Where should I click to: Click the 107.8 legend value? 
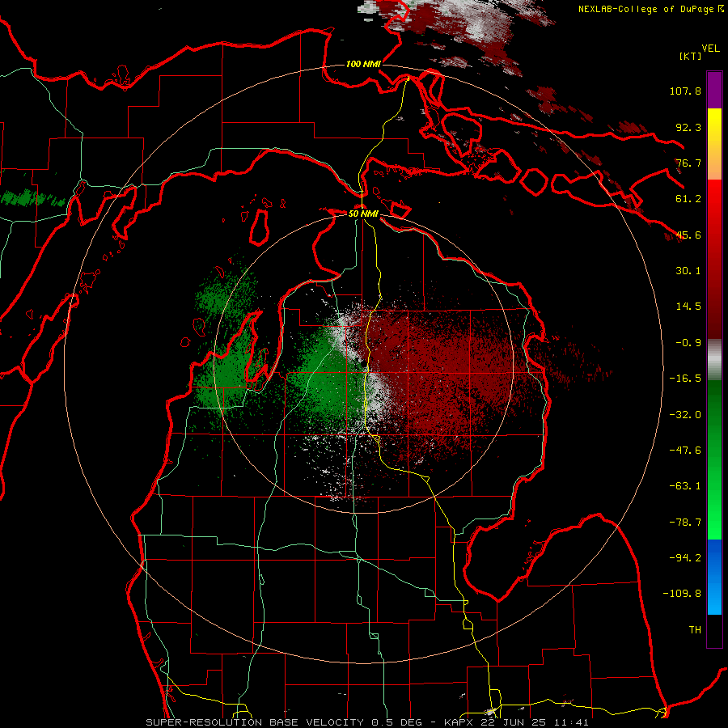click(685, 91)
